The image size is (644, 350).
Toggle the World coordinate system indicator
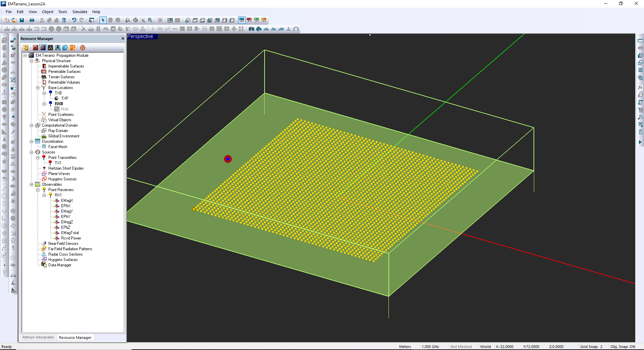point(485,347)
